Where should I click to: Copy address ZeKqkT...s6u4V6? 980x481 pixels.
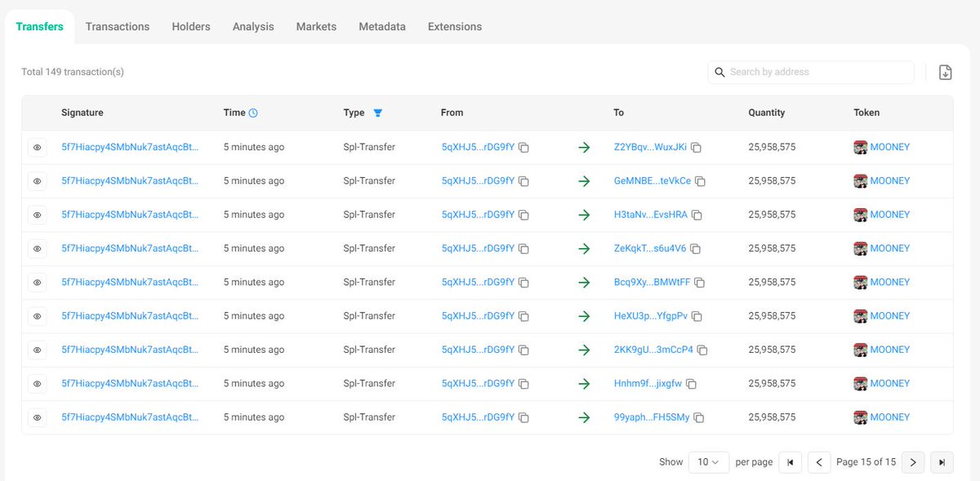(696, 249)
